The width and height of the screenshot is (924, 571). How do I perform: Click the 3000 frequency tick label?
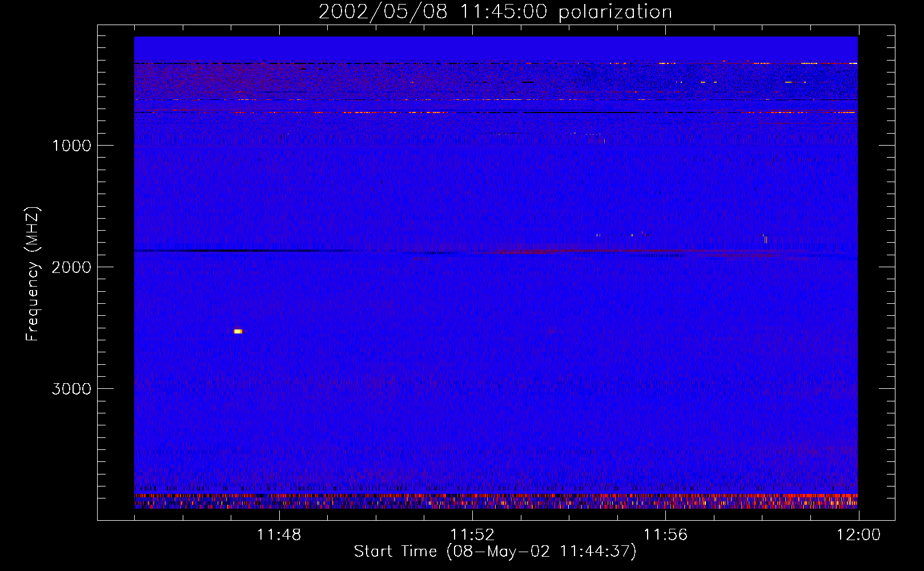[x=71, y=389]
